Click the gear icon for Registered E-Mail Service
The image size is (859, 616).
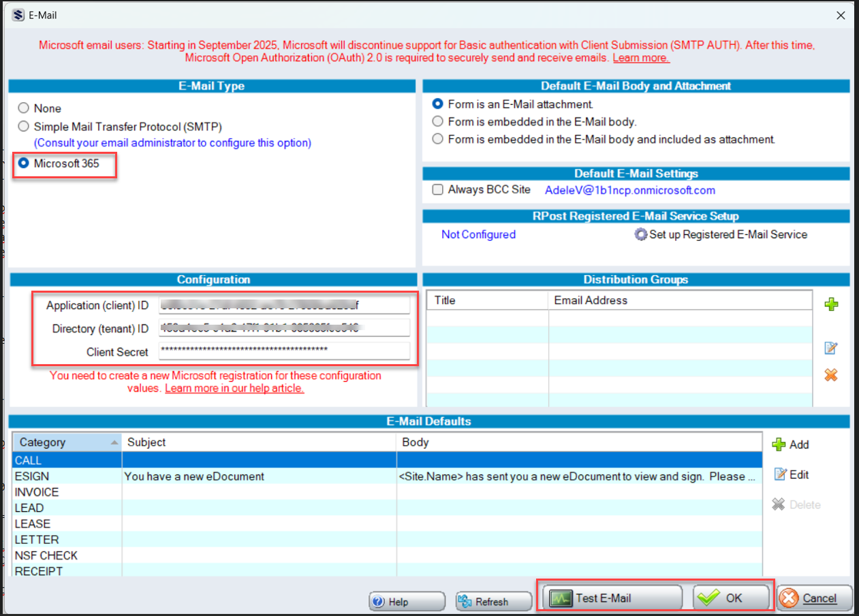640,235
